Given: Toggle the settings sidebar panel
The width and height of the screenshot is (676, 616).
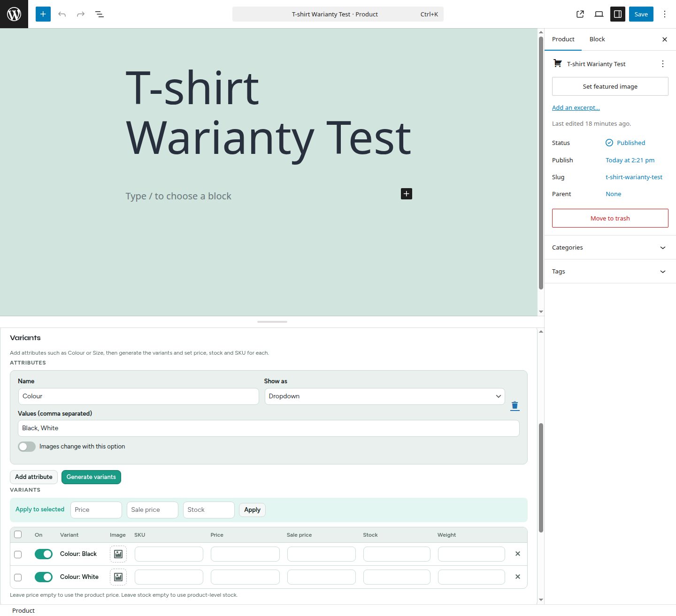Looking at the screenshot, I should (x=618, y=14).
